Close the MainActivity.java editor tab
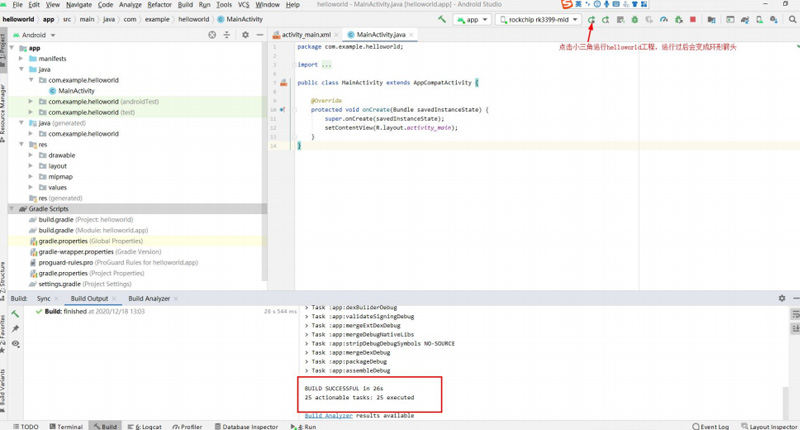Image resolution: width=800 pixels, height=430 pixels. (411, 35)
